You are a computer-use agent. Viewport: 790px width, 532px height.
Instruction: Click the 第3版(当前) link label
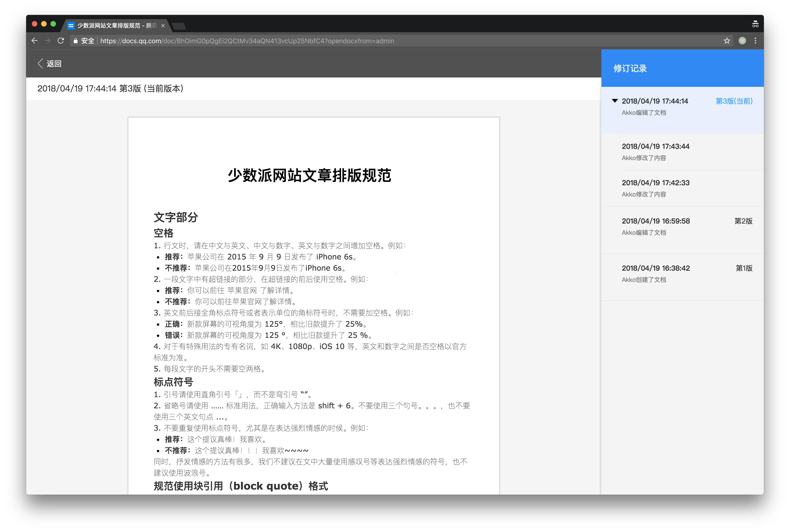(x=734, y=101)
